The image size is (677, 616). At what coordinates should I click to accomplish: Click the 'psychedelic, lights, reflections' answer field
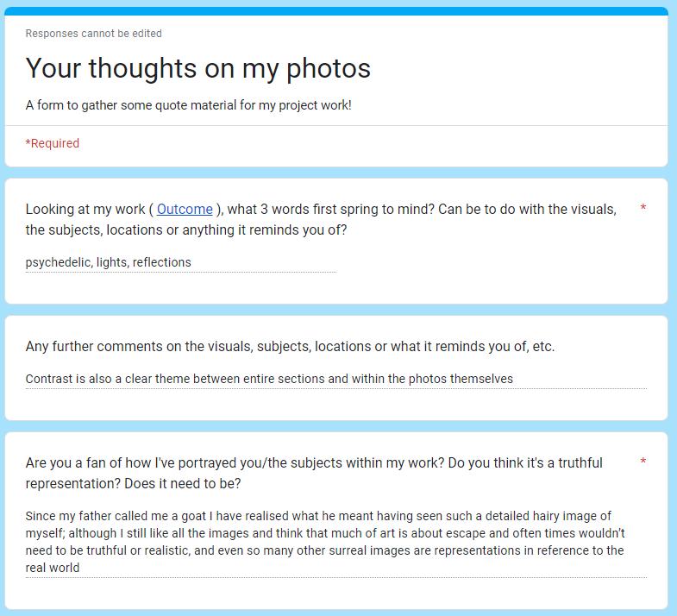[109, 262]
